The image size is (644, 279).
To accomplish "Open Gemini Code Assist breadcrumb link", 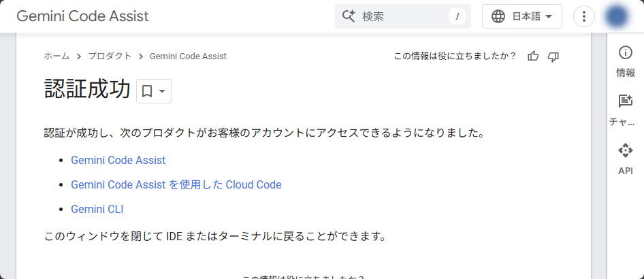I will [x=188, y=56].
